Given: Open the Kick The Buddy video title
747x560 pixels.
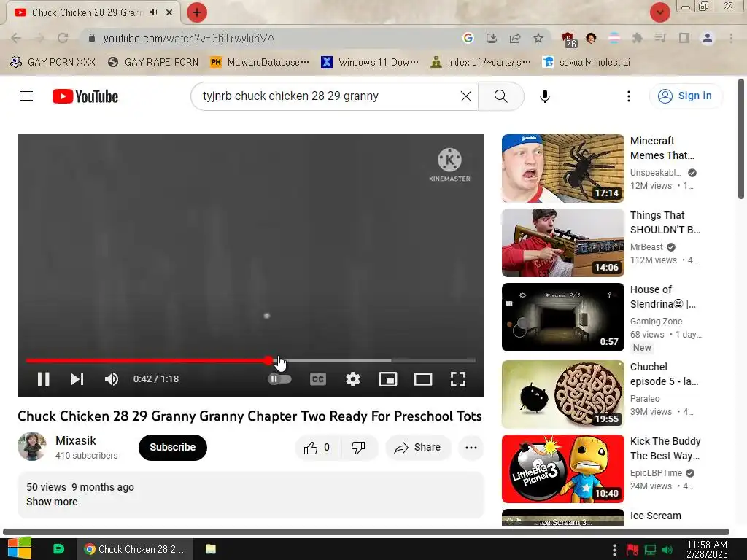Looking at the screenshot, I should click(665, 448).
